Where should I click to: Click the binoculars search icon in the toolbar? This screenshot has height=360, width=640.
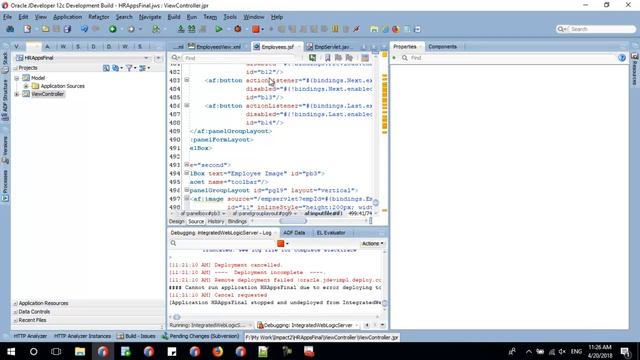[10, 29]
